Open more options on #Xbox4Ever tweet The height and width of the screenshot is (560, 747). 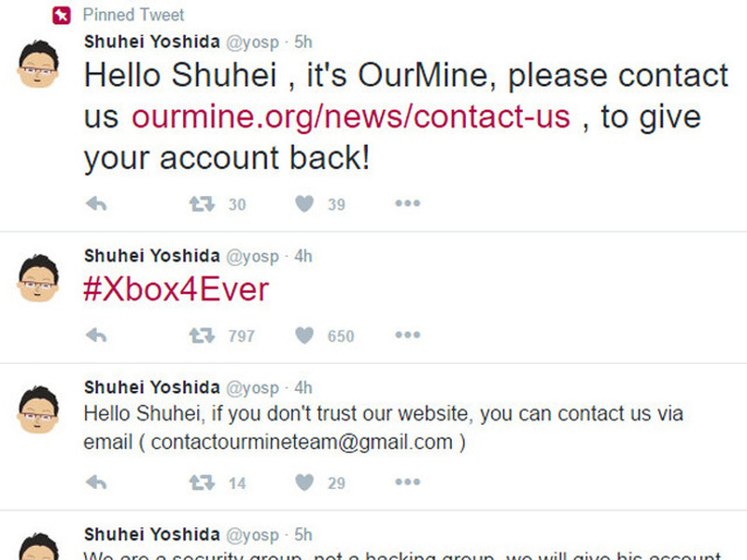click(407, 335)
